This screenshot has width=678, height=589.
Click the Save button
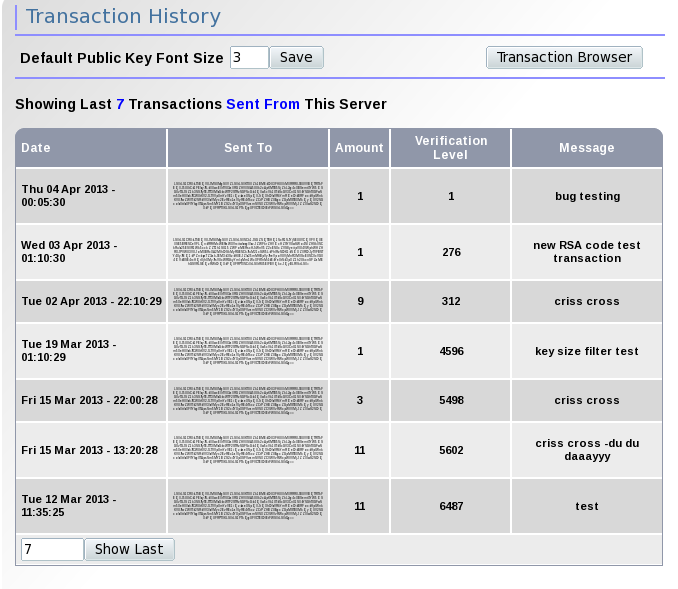pos(296,57)
